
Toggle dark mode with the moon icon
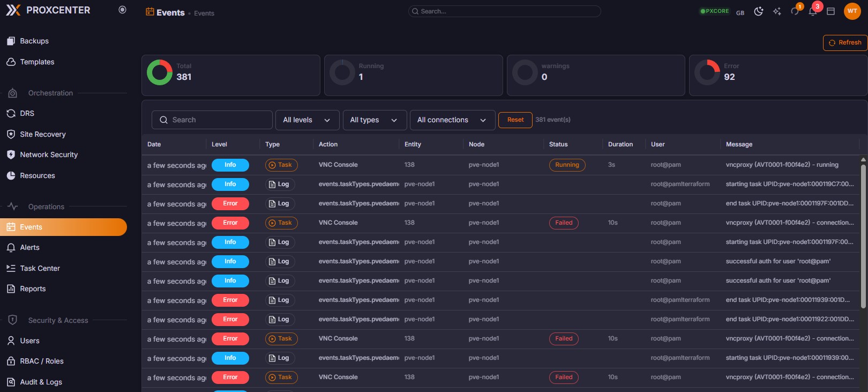point(758,11)
